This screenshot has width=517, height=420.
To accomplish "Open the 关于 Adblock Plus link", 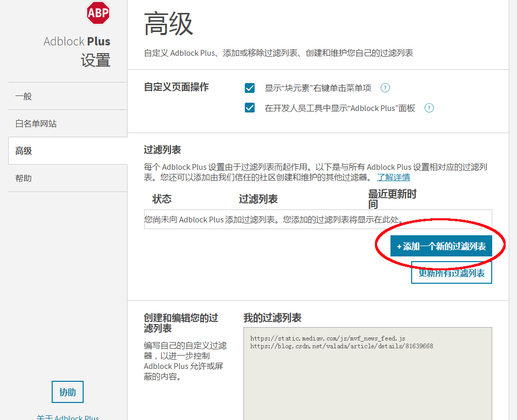I will pyautogui.click(x=68, y=417).
